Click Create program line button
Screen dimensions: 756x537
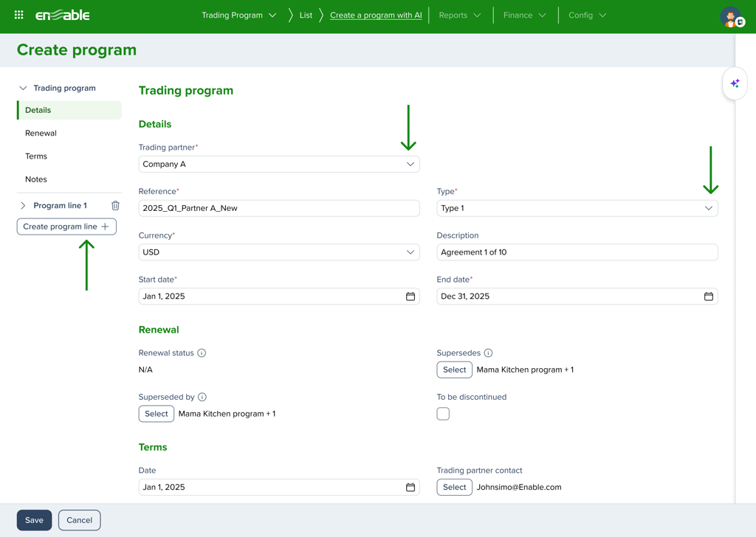click(x=66, y=226)
